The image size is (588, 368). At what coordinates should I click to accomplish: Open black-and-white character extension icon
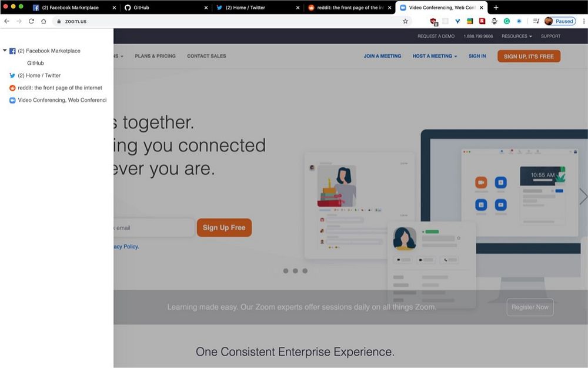click(x=495, y=21)
